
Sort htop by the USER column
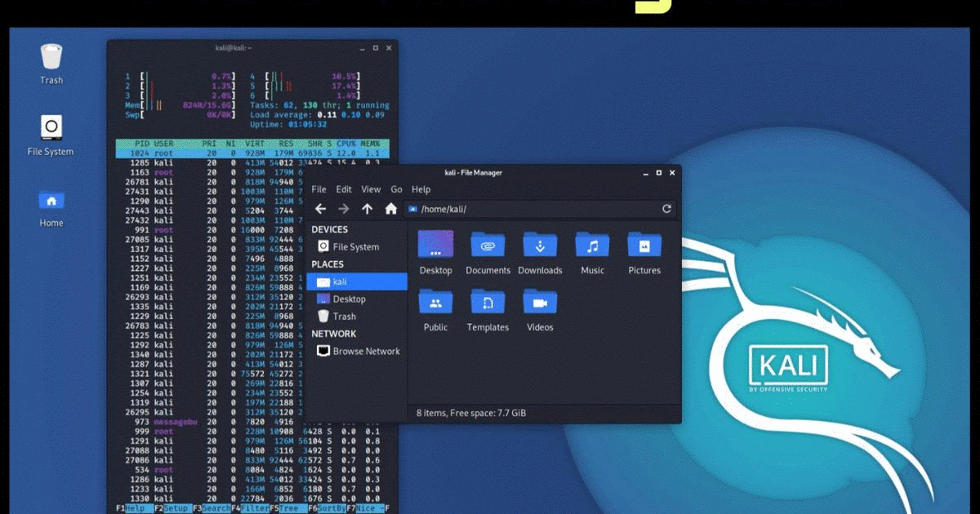pos(164,144)
